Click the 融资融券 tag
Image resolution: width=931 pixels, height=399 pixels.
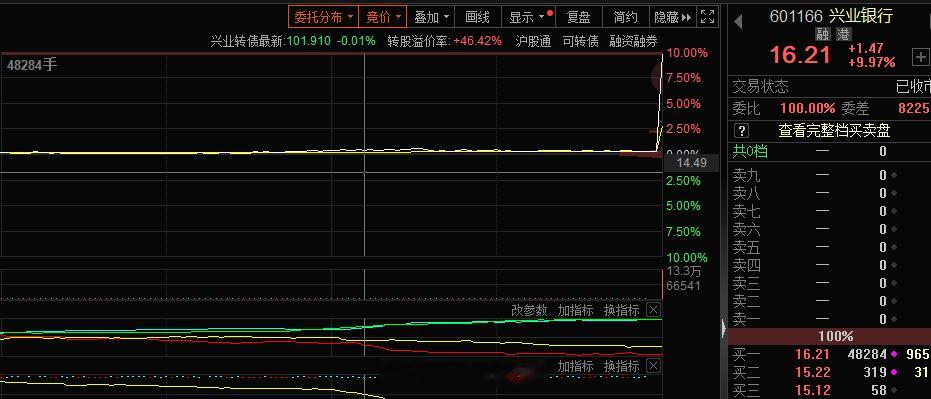pyautogui.click(x=634, y=41)
